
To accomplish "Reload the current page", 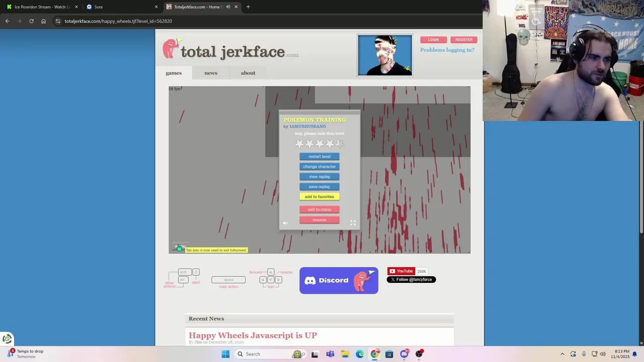I will 31,21.
